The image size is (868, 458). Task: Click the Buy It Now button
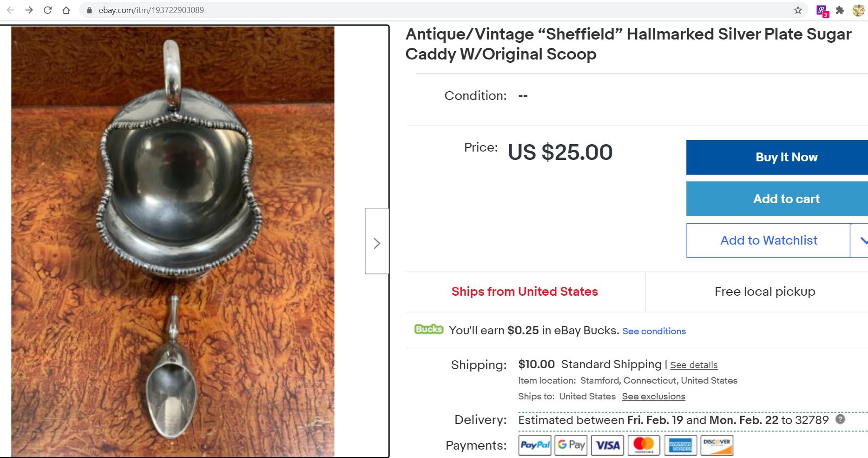tap(777, 157)
